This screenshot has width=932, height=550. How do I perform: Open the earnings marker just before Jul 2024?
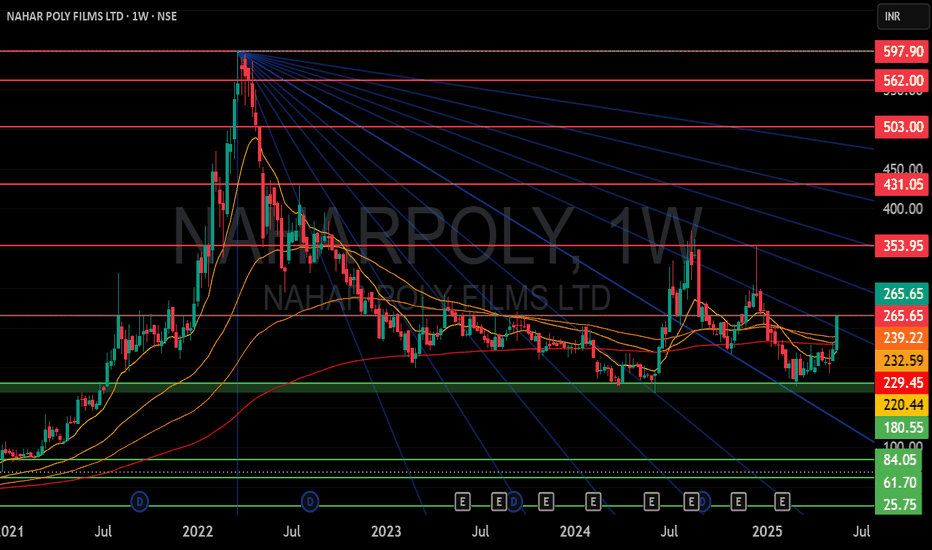[651, 502]
